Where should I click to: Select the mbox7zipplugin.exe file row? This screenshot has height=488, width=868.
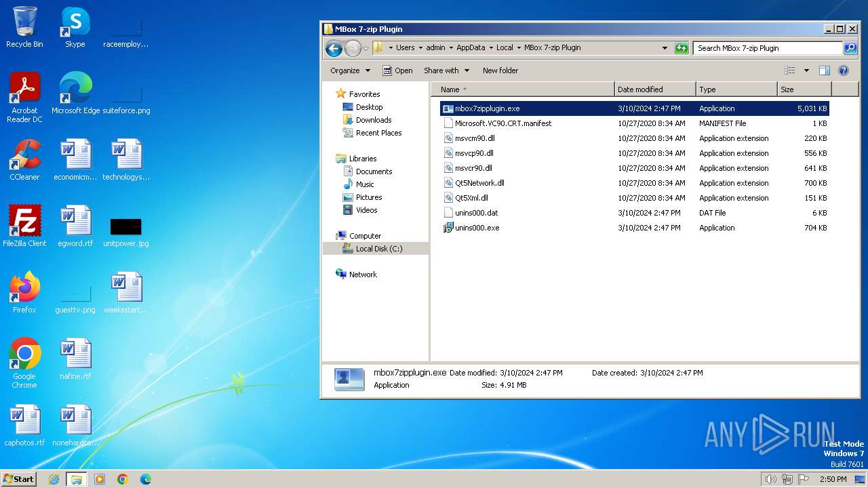click(634, 108)
